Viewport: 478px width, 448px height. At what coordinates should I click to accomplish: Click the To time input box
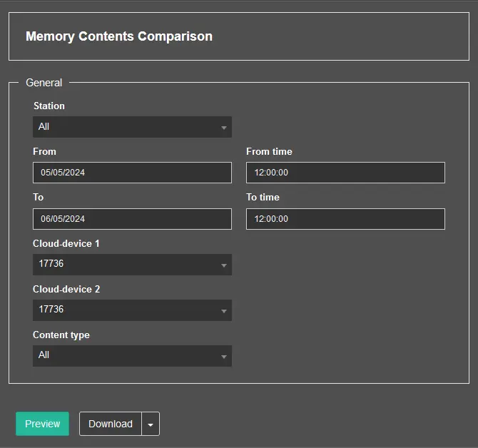point(345,219)
